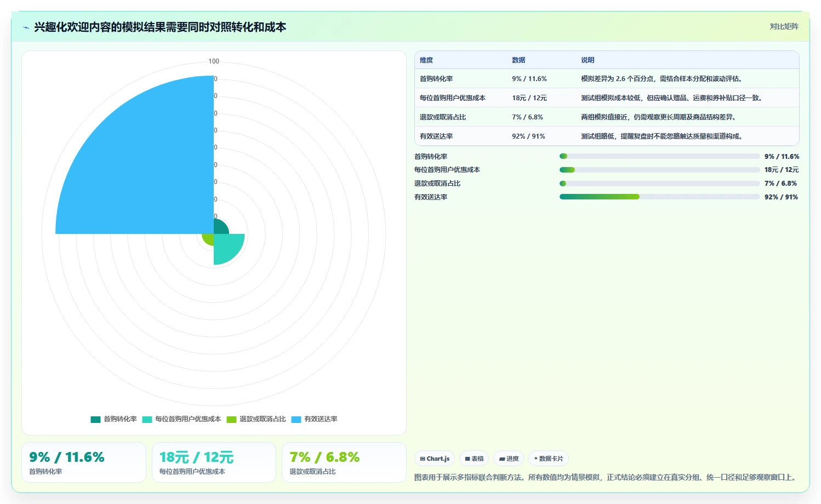Click the 进度 chip icon
The width and height of the screenshot is (821, 504).
point(502,459)
